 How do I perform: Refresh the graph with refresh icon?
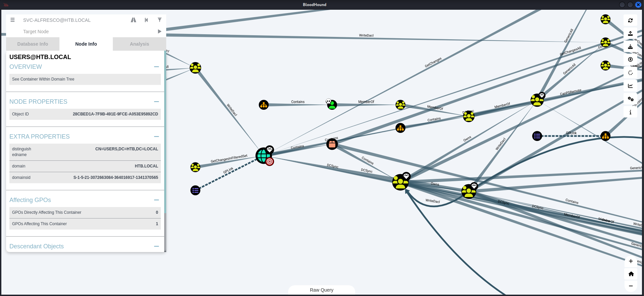pos(630,20)
